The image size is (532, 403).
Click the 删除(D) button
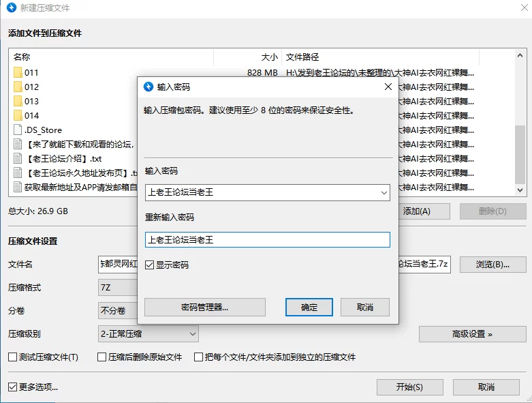(x=492, y=211)
